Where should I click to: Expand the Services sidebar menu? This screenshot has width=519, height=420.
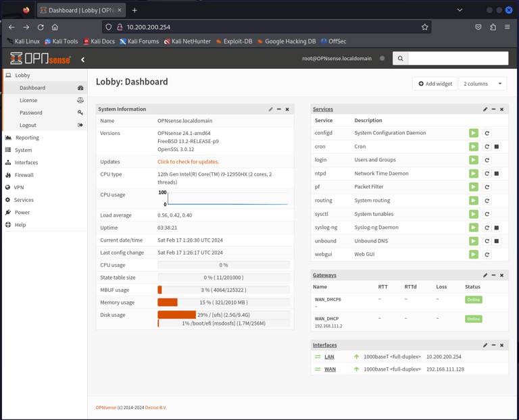45,200
